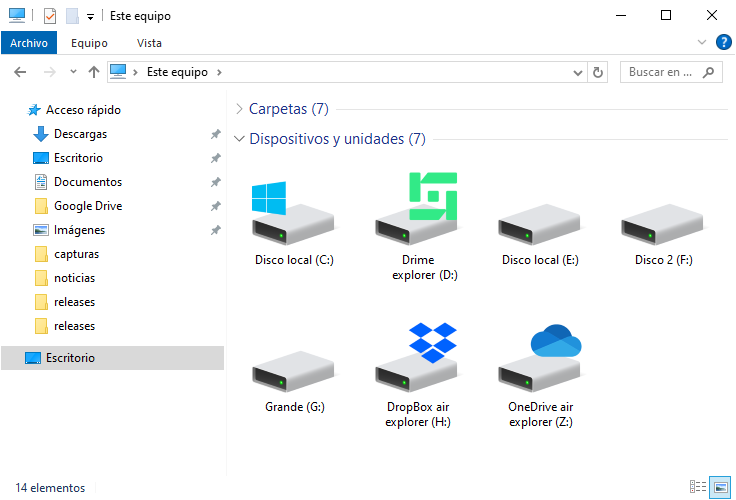The width and height of the screenshot is (736, 500).
Task: Switch to large icons view in status bar
Action: pos(720,487)
